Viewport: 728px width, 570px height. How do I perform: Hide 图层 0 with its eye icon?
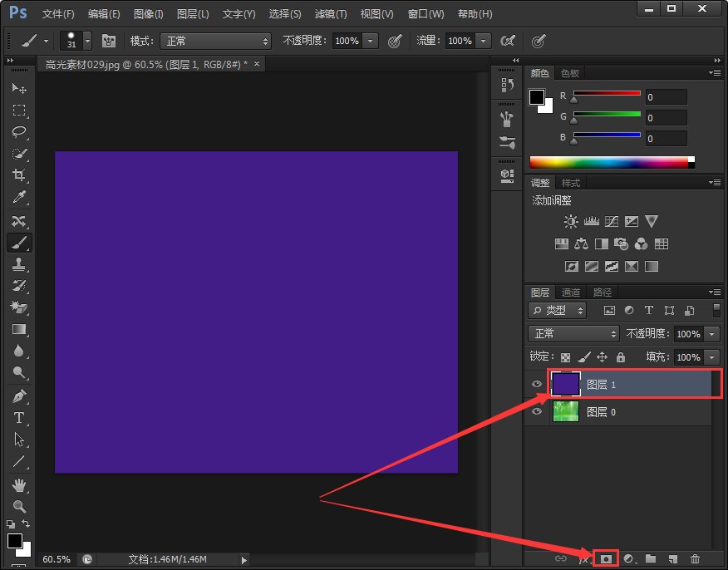[x=537, y=411]
